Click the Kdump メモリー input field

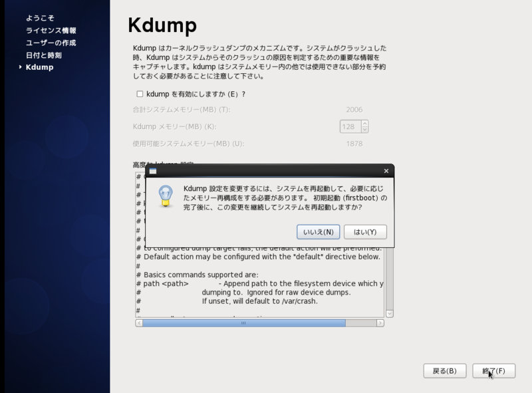point(350,126)
